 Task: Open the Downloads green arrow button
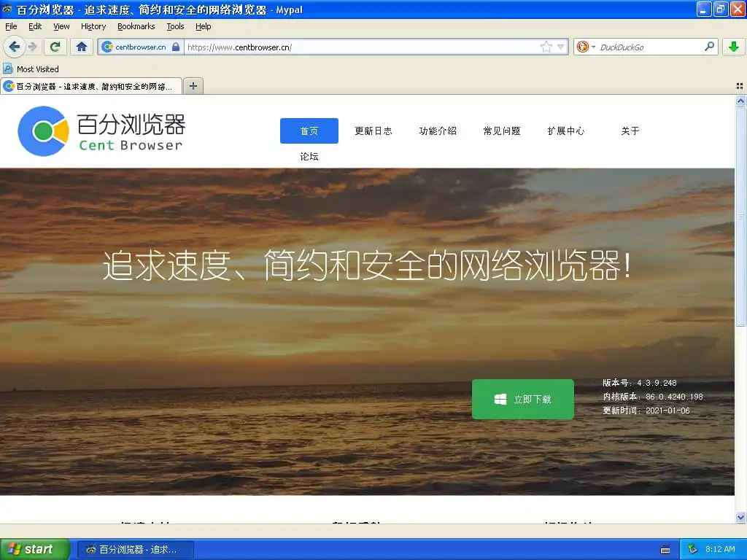click(734, 47)
